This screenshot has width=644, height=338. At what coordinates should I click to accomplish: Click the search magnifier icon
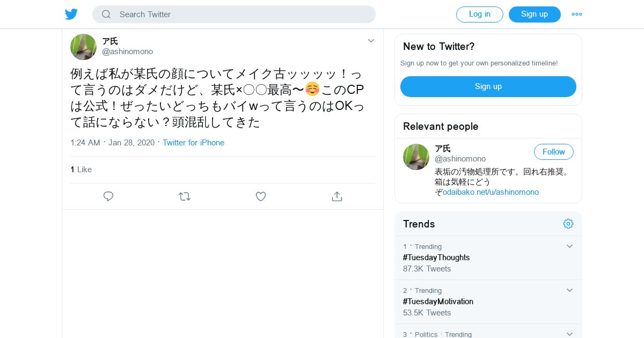click(x=106, y=14)
